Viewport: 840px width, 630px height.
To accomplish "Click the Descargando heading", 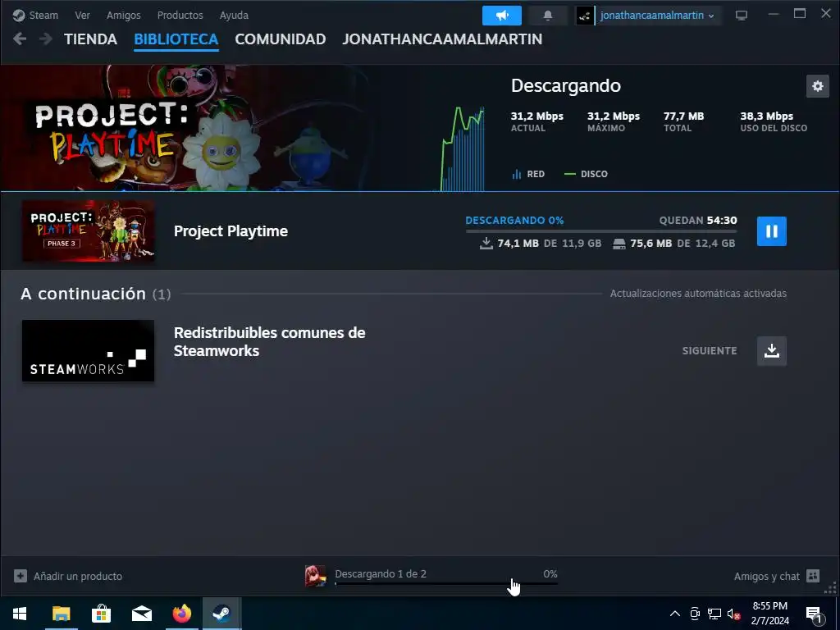I will 566,85.
